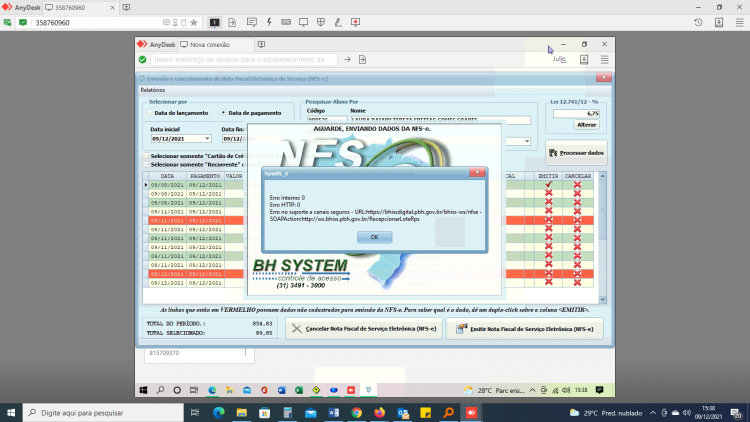Image resolution: width=750 pixels, height=422 pixels.
Task: Click the Nome search field
Action: (440, 120)
